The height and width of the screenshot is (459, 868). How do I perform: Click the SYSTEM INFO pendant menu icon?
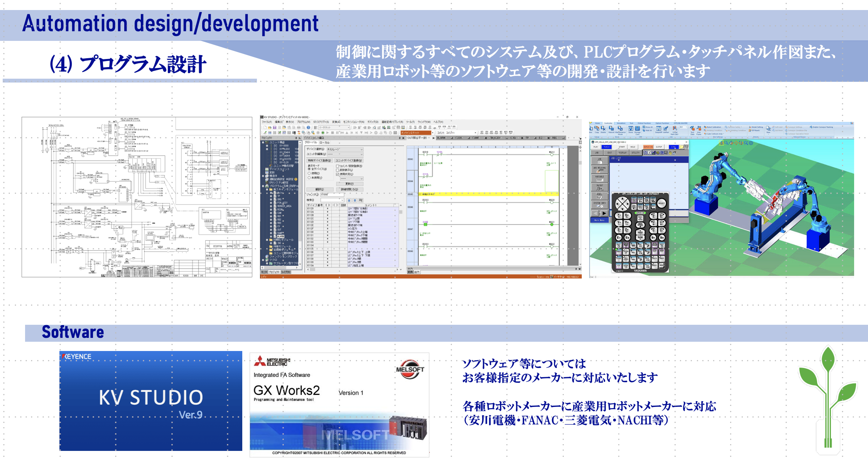[x=599, y=205]
